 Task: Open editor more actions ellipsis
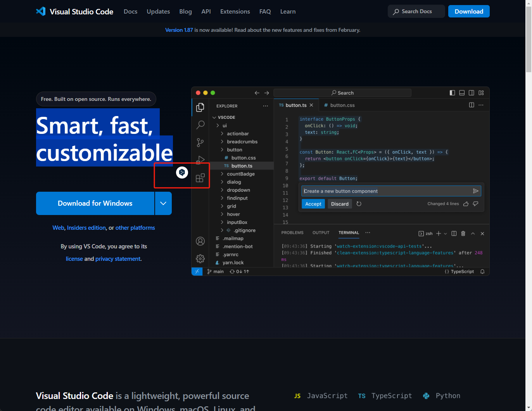point(481,105)
